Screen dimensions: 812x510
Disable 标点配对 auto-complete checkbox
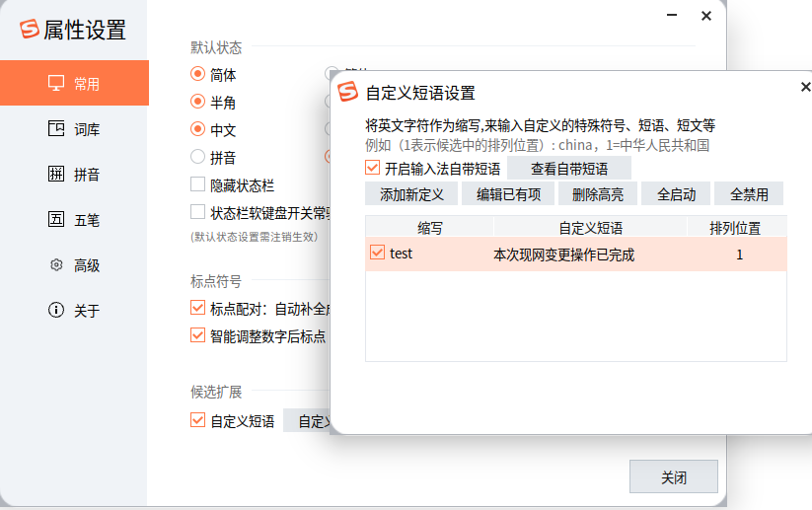pos(198,308)
